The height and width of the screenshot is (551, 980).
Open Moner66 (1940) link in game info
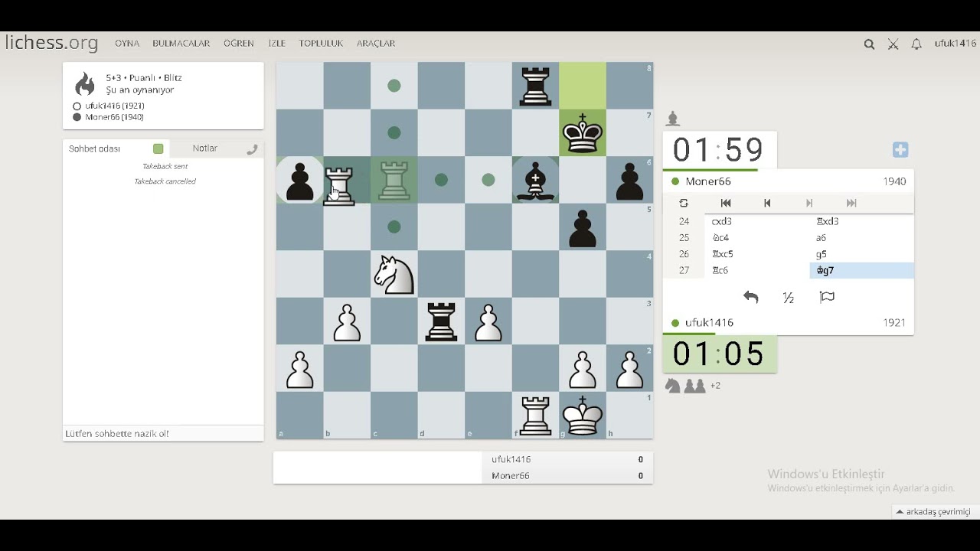coord(114,117)
